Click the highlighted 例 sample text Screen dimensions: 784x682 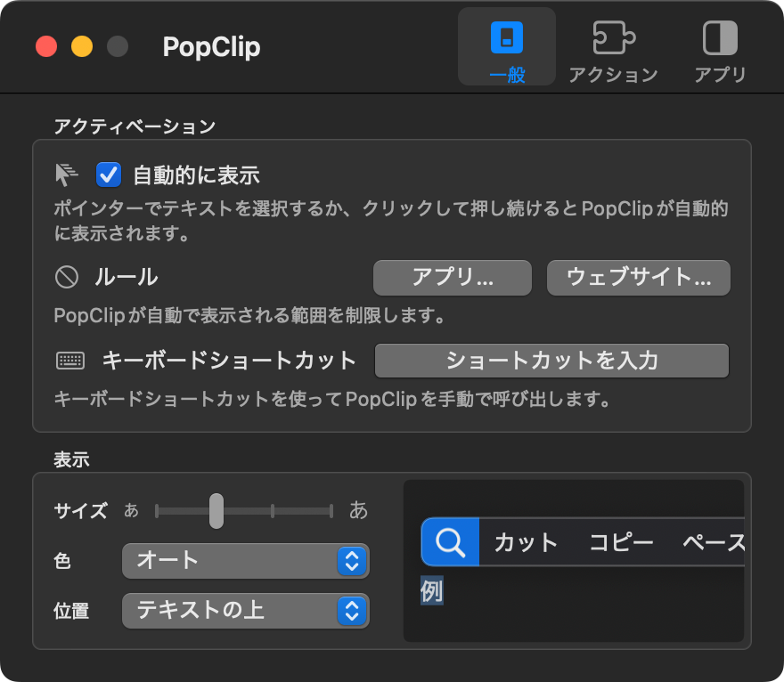tap(431, 591)
